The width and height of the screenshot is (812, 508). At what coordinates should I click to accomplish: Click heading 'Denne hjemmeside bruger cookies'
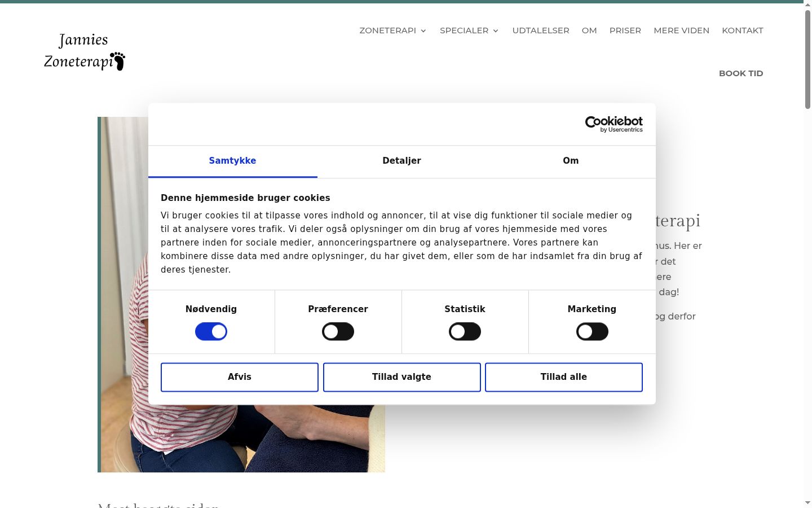[245, 198]
